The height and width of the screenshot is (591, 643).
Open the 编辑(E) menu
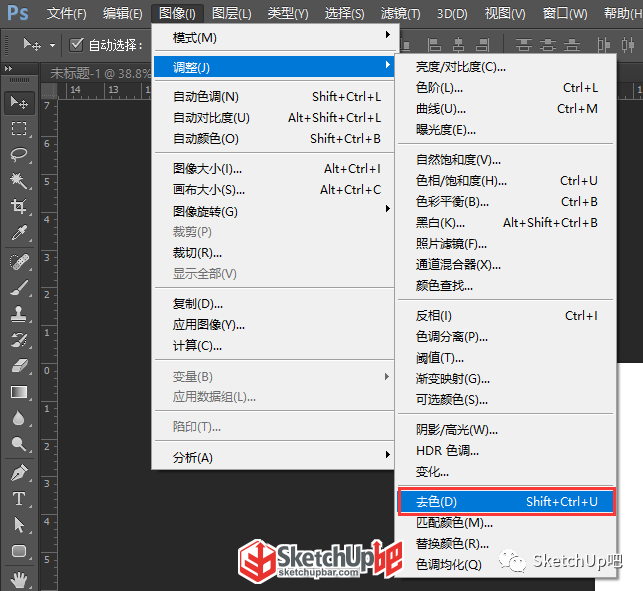[x=123, y=14]
